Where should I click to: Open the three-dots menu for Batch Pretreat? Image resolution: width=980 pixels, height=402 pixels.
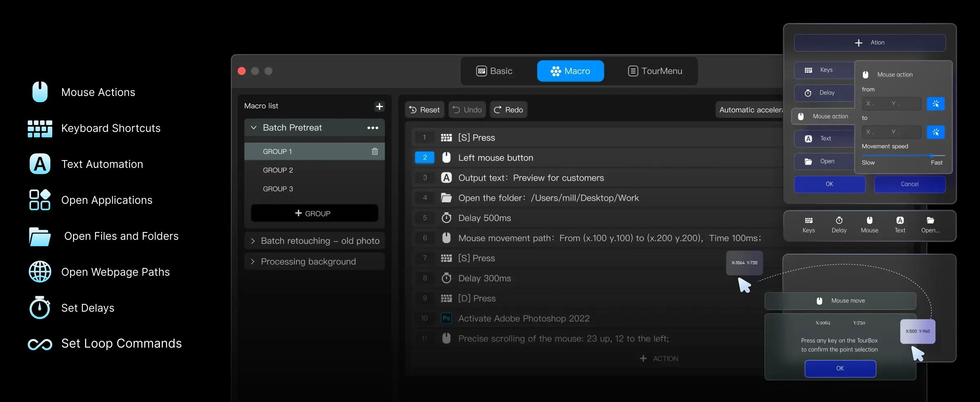pos(372,128)
